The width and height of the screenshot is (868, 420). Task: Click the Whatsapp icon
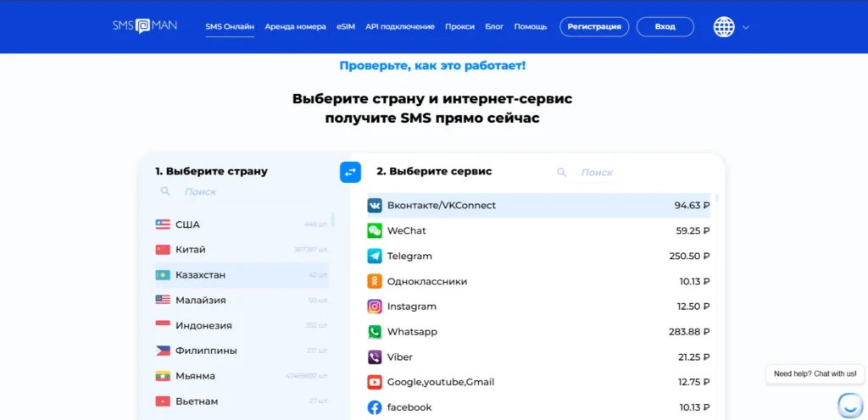tap(375, 332)
